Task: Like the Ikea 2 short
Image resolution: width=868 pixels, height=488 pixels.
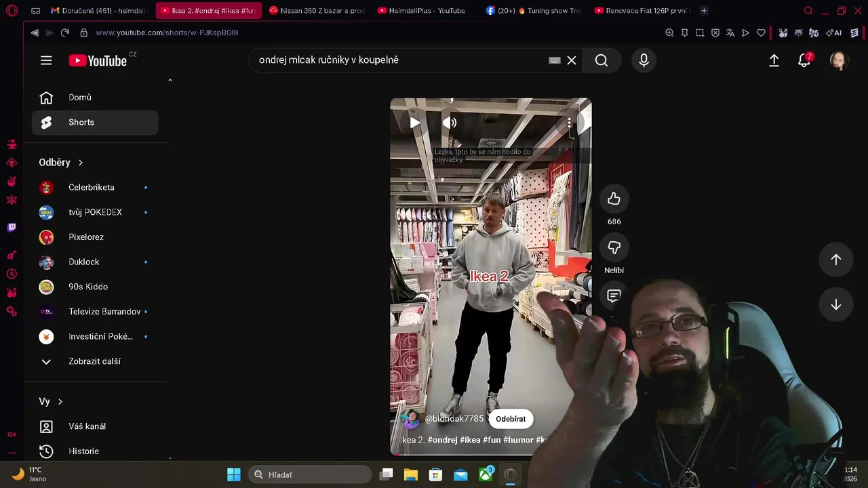Action: (x=614, y=199)
